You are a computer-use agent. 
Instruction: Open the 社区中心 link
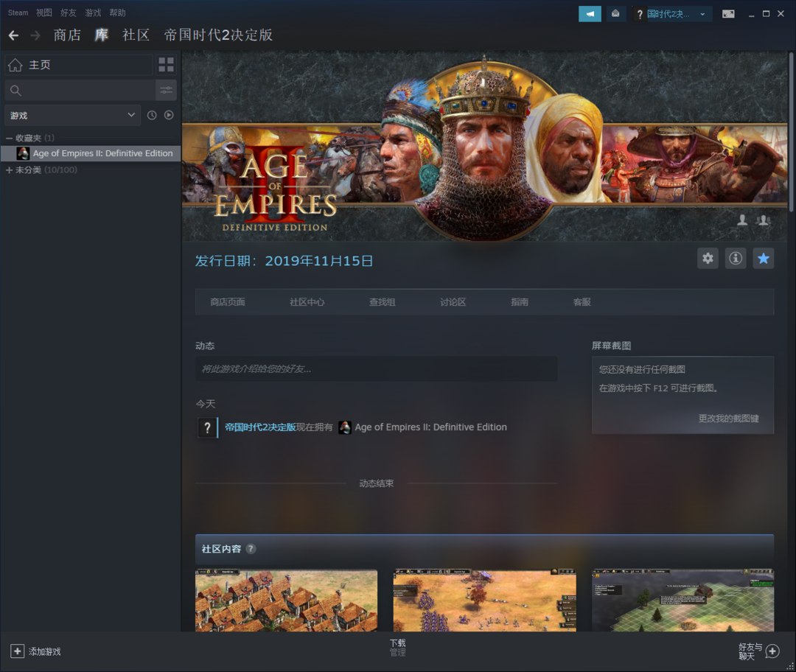point(307,302)
